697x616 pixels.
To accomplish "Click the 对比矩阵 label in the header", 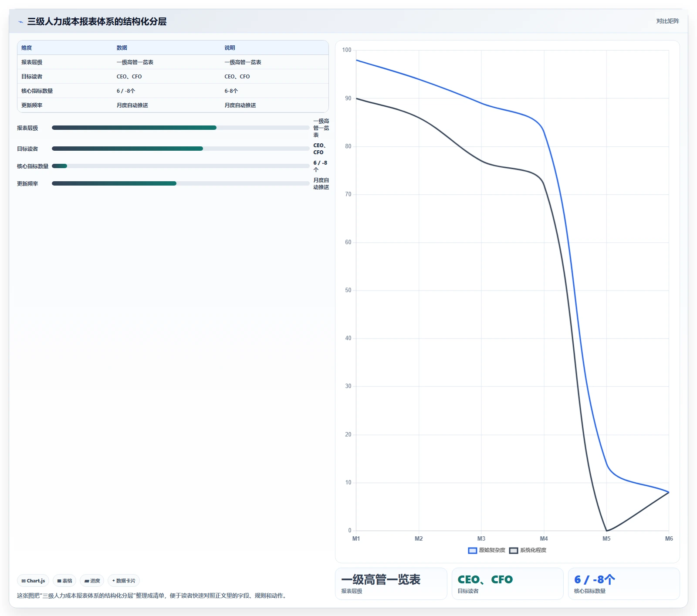I will tap(667, 21).
